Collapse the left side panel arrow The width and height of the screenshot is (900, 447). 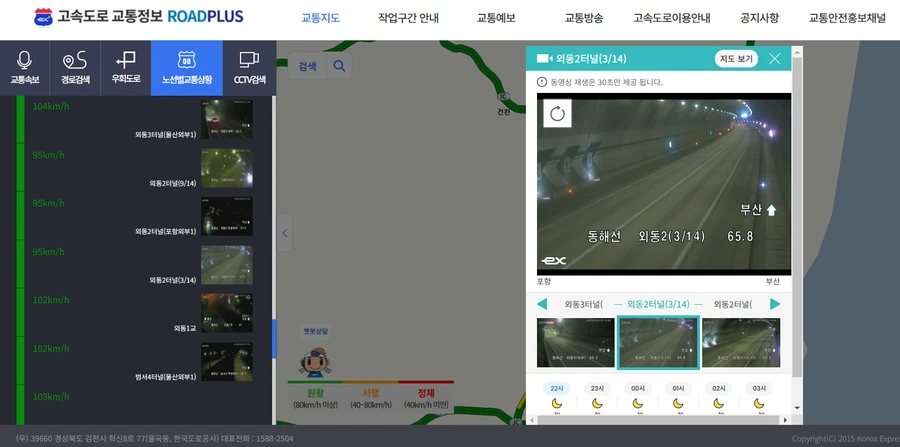(x=285, y=233)
